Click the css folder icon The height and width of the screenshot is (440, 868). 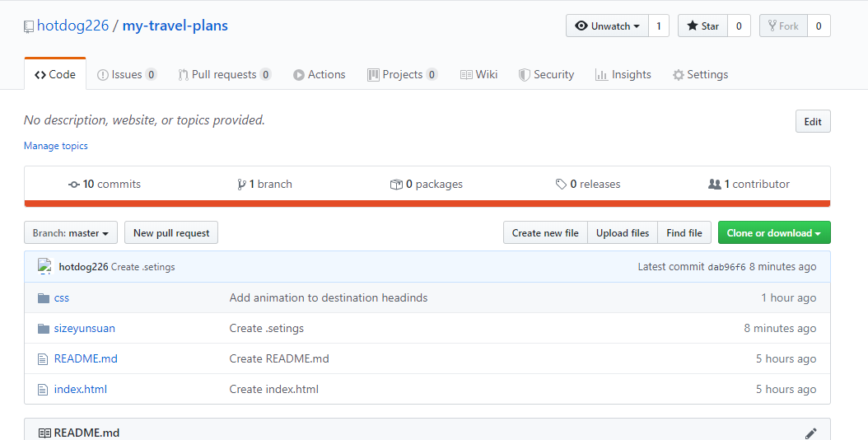[x=44, y=298]
